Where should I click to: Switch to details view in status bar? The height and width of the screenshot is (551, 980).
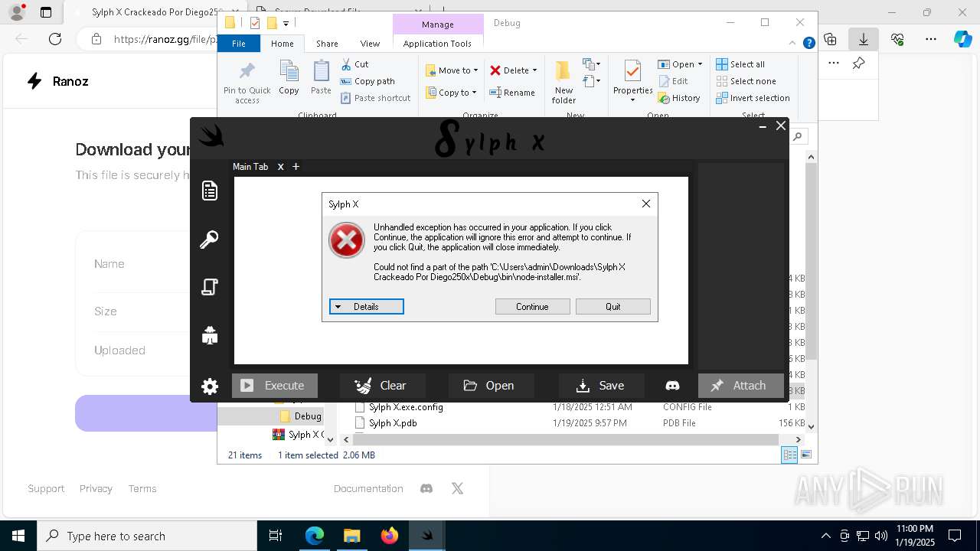tap(789, 455)
